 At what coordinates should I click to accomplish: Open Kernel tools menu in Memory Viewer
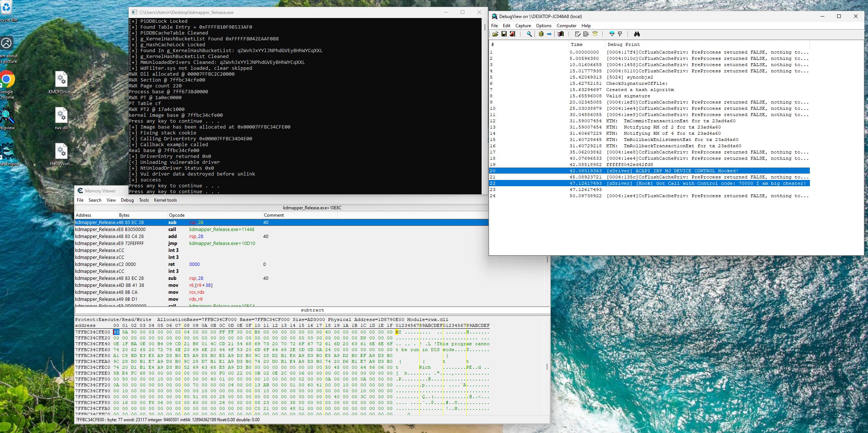click(165, 200)
